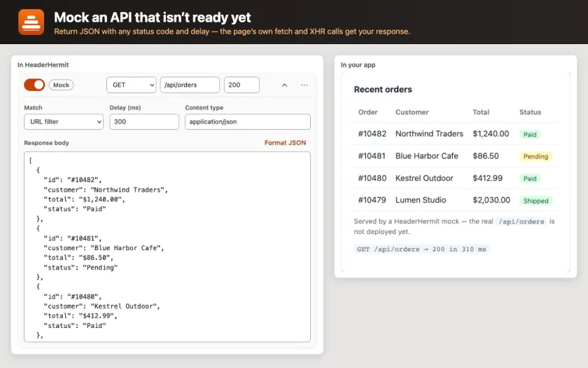Viewport: 588px width, 368px height.
Task: Click the GET /api/orders → 200 log line
Action: 421,249
